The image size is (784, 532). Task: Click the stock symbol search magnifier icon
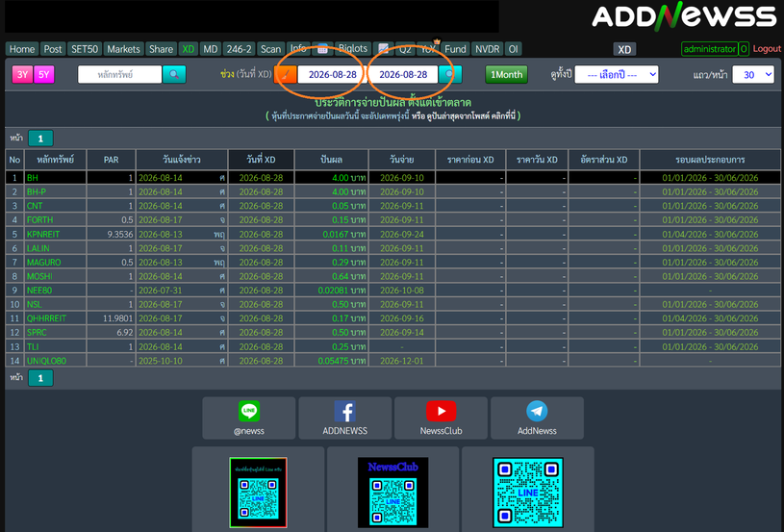pyautogui.click(x=174, y=74)
